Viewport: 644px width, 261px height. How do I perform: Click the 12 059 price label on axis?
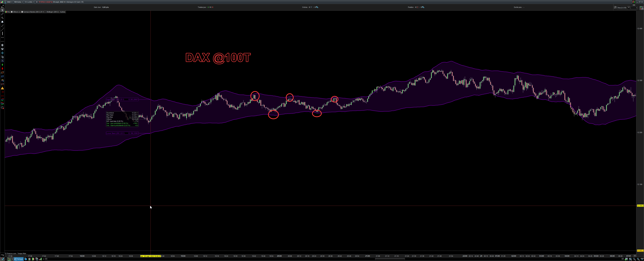[640, 206]
